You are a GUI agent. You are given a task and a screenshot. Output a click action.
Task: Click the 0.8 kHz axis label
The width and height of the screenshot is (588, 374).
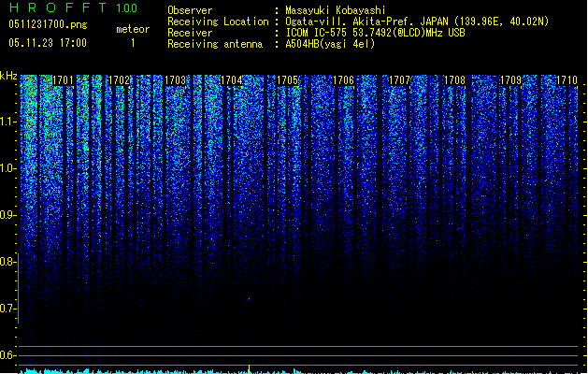click(x=7, y=262)
